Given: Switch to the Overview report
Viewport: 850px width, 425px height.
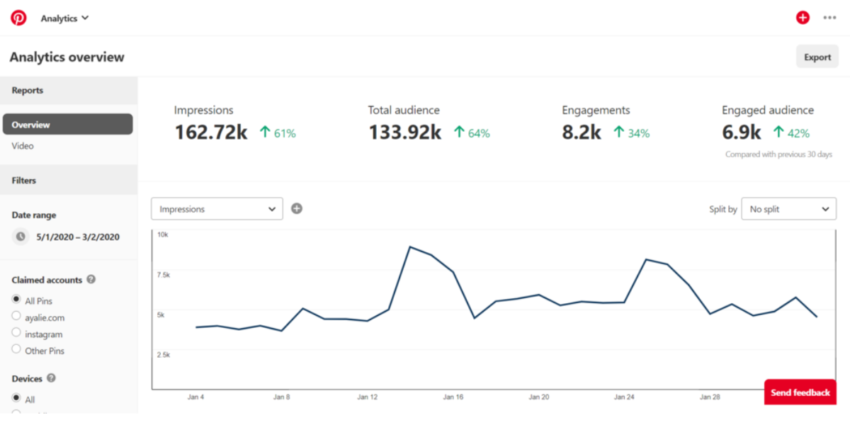Looking at the screenshot, I should tap(67, 125).
